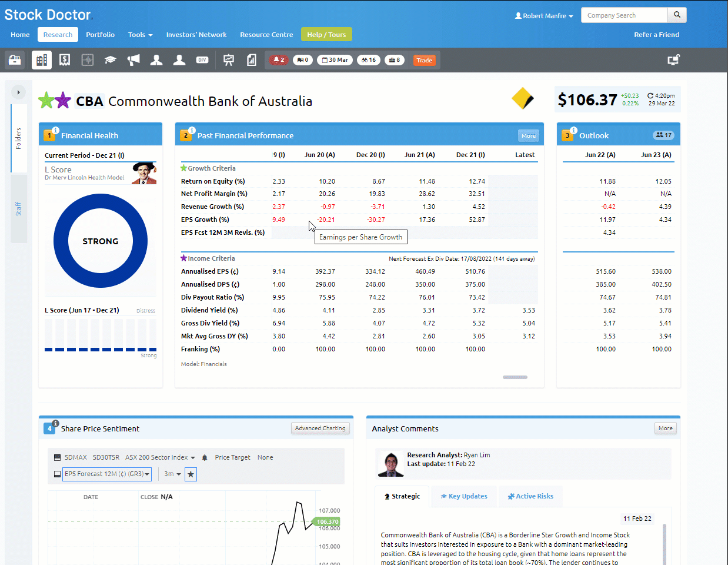
Task: Click the health pulse toolbar icon
Action: pyautogui.click(x=88, y=60)
